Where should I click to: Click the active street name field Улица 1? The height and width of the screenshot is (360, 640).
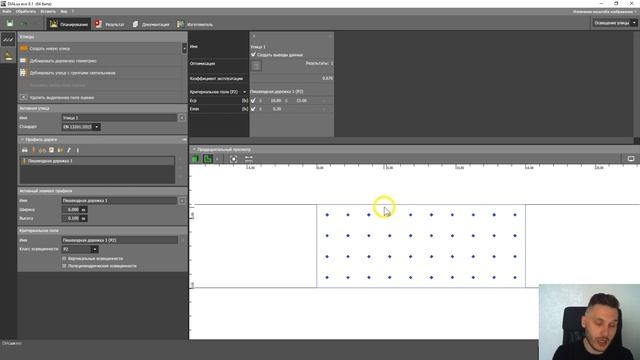[119, 118]
